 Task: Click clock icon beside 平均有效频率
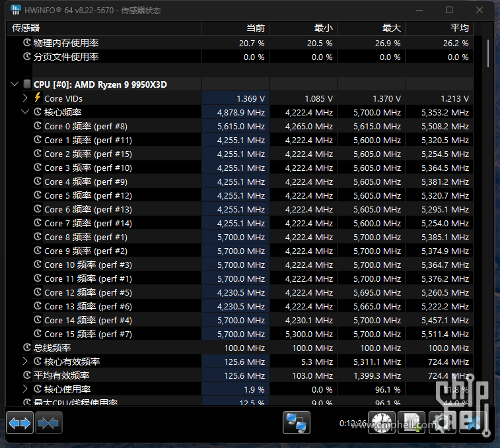tap(27, 375)
